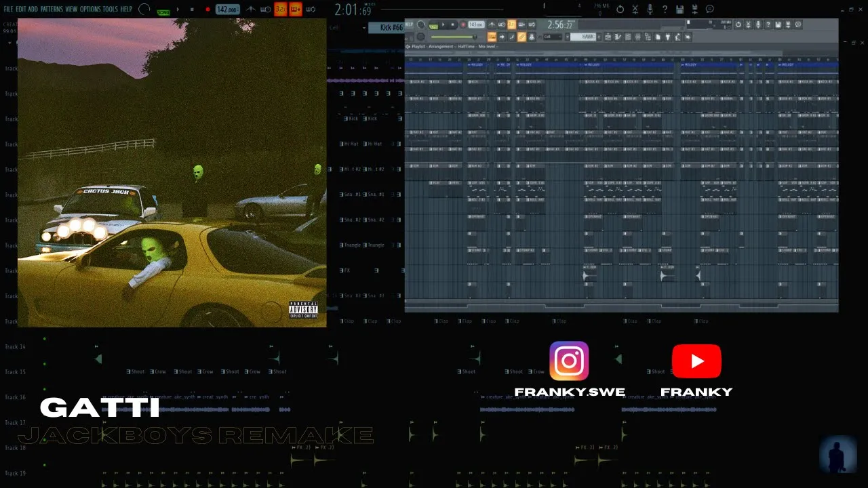Toggle wait for input icon next to metronome
This screenshot has height=488, width=868.
(x=266, y=9)
